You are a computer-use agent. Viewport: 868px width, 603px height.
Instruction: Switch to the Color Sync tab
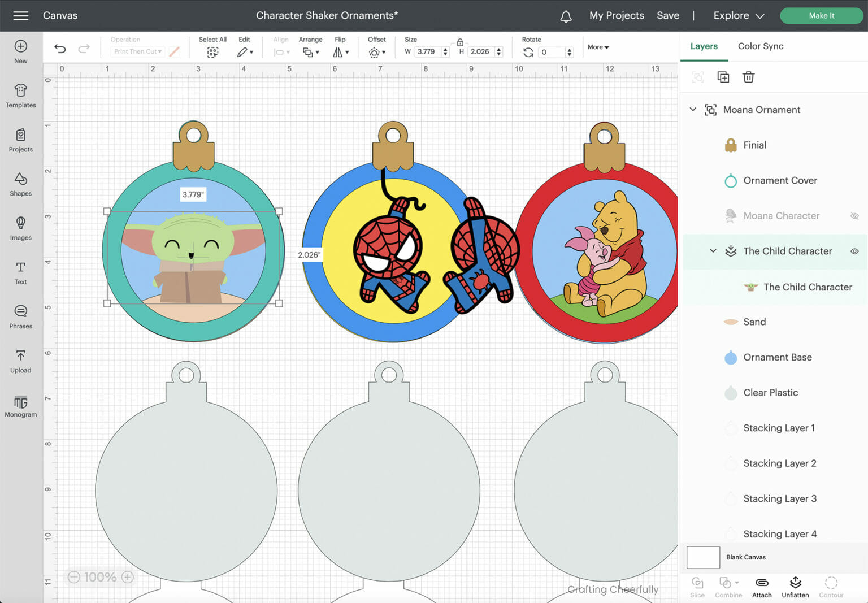(760, 46)
